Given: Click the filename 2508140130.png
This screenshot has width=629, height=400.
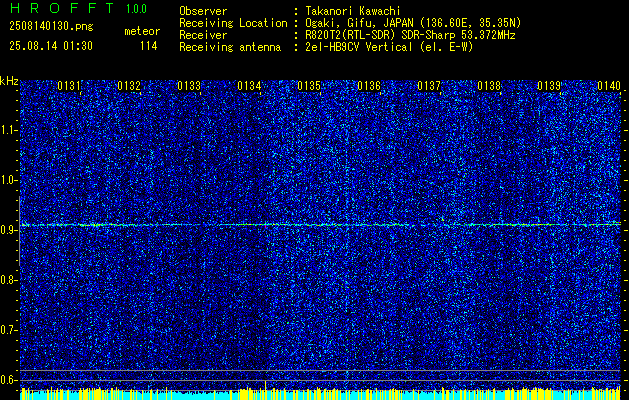Looking at the screenshot, I should 51,26.
